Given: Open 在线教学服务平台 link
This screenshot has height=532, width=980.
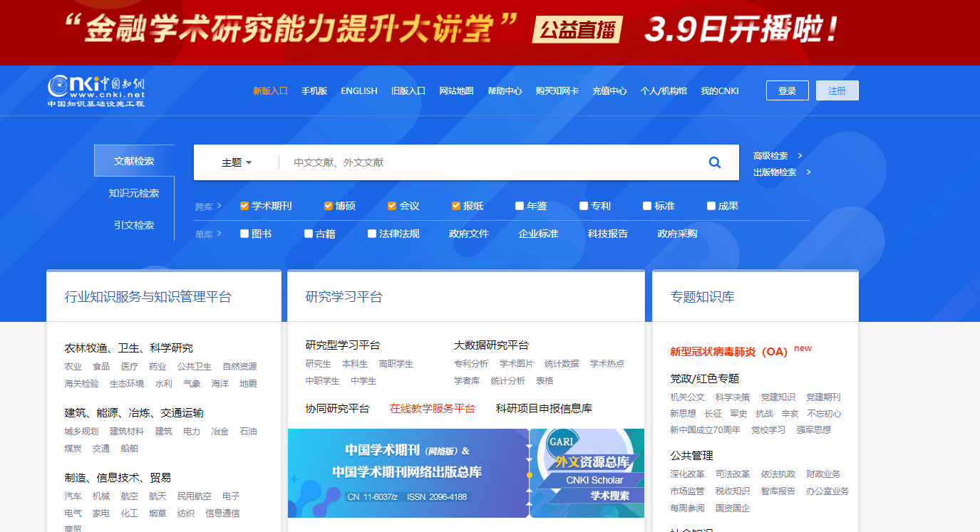Looking at the screenshot, I should tap(433, 408).
